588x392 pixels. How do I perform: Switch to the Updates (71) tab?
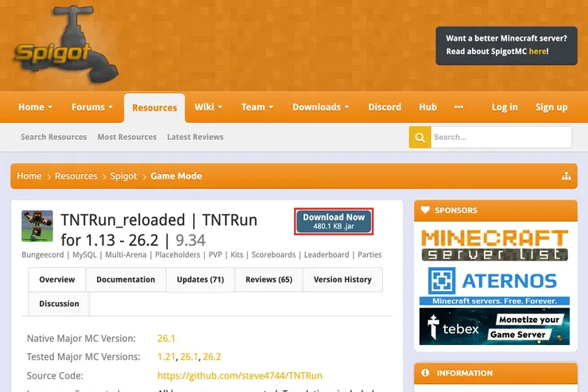[200, 279]
